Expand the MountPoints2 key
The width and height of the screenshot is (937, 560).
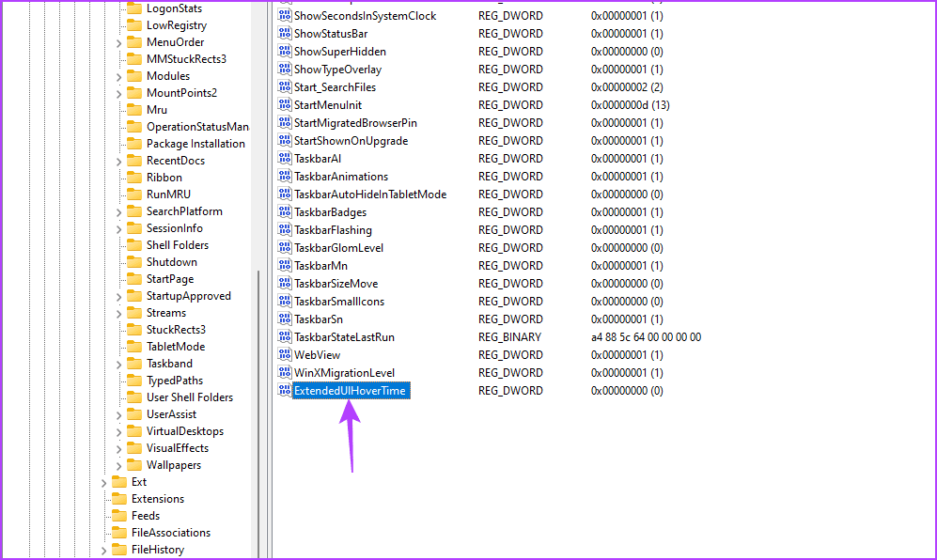(x=118, y=94)
